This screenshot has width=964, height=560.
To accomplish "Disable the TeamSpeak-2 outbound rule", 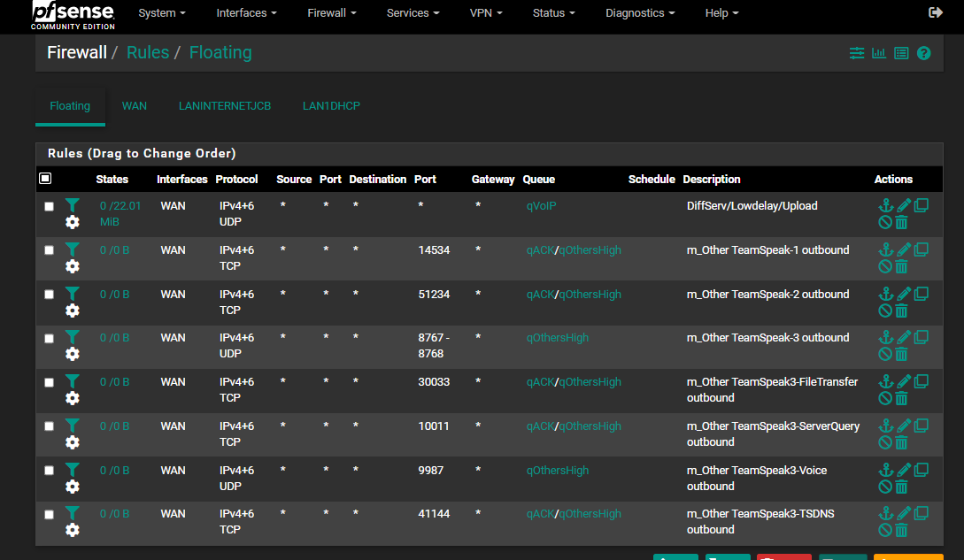I will click(885, 311).
